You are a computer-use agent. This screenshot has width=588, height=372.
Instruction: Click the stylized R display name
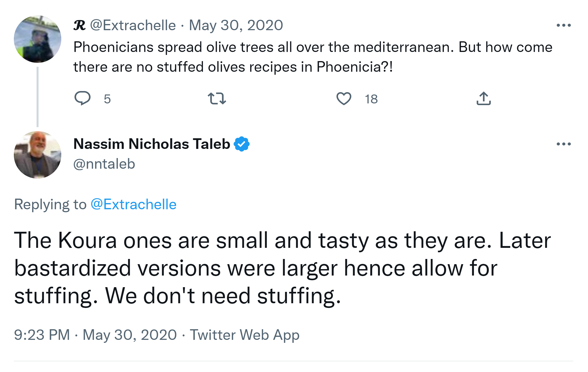pyautogui.click(x=79, y=25)
